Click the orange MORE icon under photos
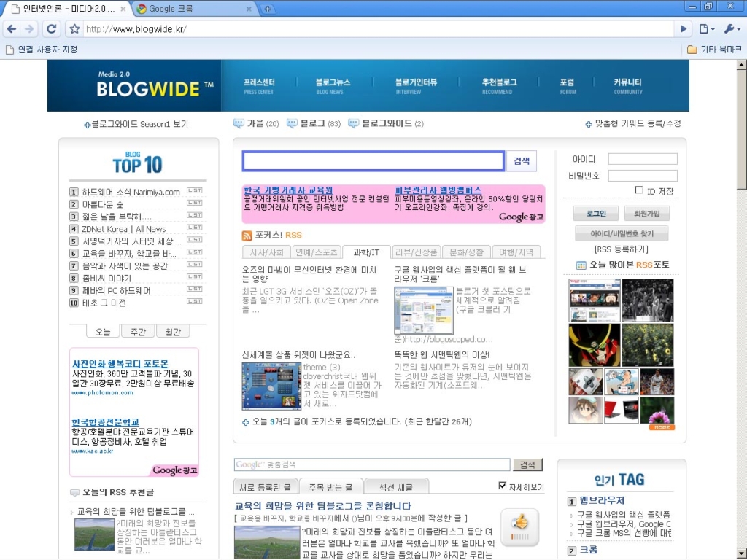 (662, 427)
